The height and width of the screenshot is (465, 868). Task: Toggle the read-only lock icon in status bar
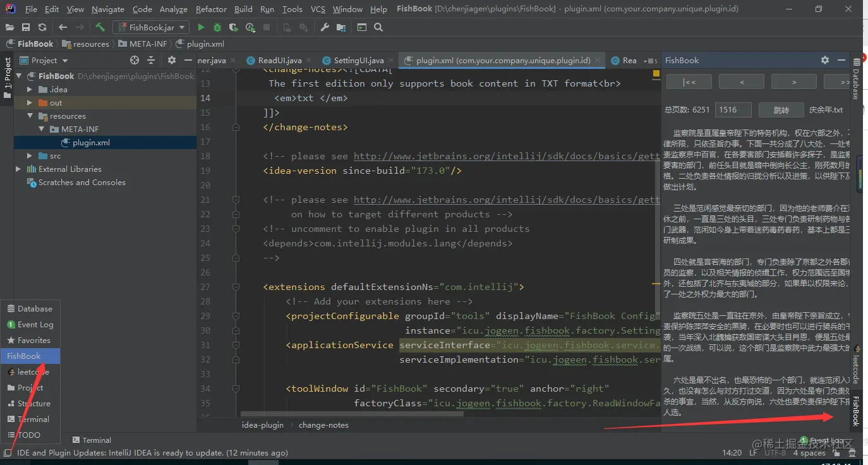pyautogui.click(x=836, y=452)
